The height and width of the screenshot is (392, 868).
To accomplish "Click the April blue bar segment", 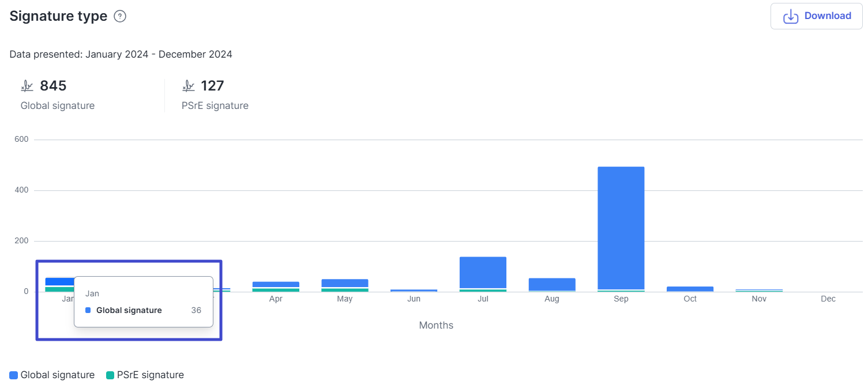I will point(276,284).
